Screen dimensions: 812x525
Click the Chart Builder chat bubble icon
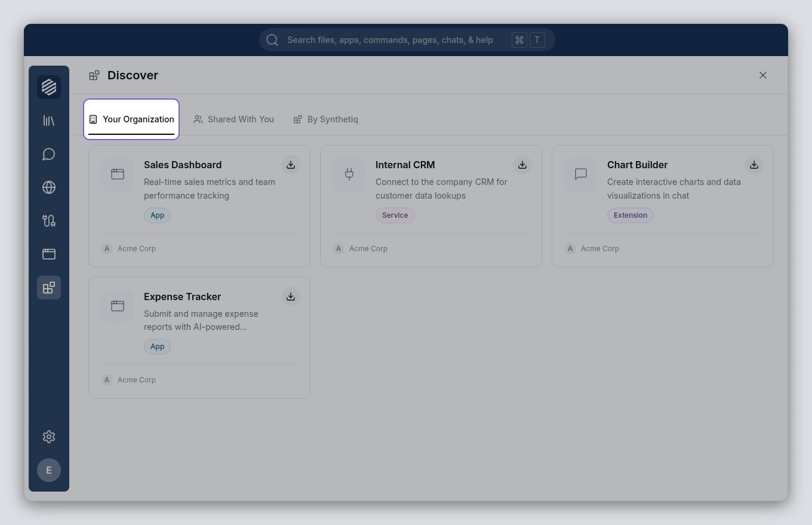(581, 174)
